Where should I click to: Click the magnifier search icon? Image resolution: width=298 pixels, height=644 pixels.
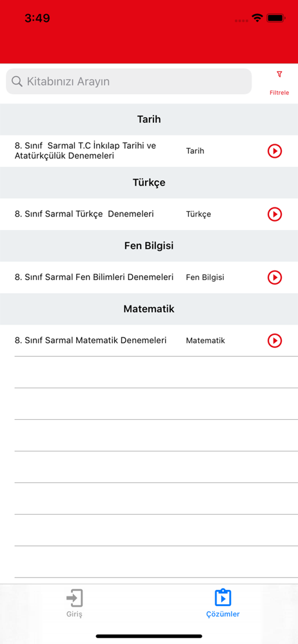point(17,81)
